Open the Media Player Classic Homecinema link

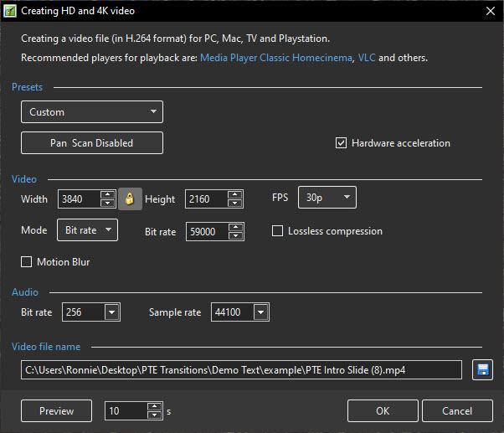pyautogui.click(x=275, y=59)
